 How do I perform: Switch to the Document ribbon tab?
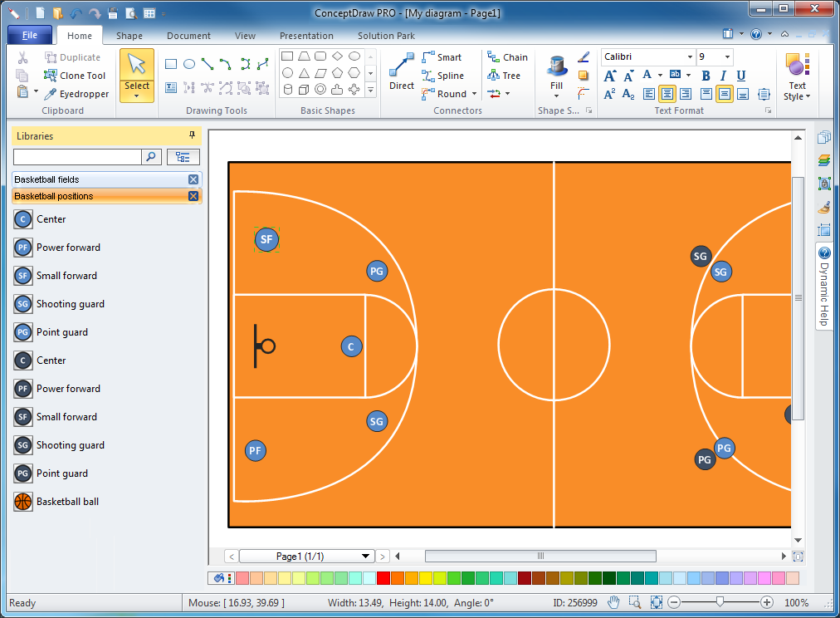pyautogui.click(x=188, y=36)
